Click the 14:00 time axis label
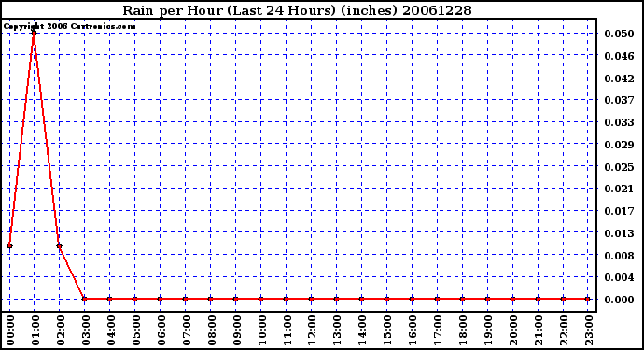This screenshot has width=644, height=350. pyautogui.click(x=362, y=330)
